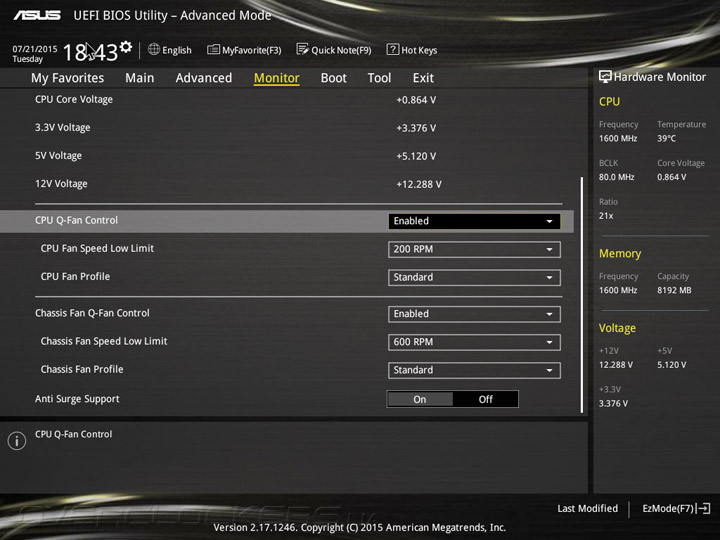Click the globe language icon
Screen dimensions: 720x540
point(154,49)
